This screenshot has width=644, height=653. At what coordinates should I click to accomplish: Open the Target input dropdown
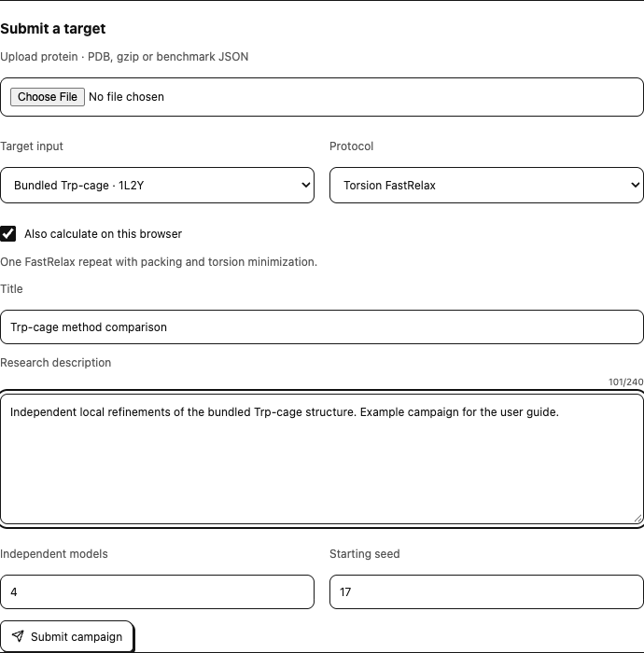click(x=157, y=186)
